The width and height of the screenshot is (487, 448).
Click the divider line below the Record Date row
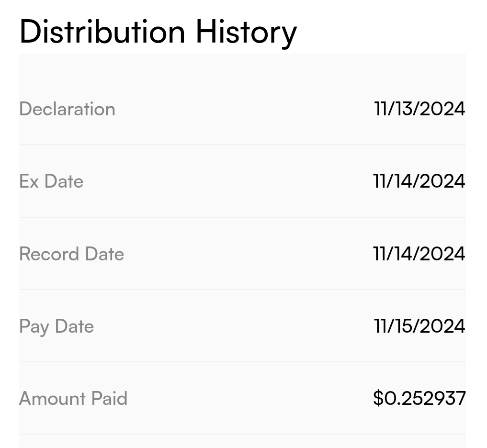(x=242, y=290)
